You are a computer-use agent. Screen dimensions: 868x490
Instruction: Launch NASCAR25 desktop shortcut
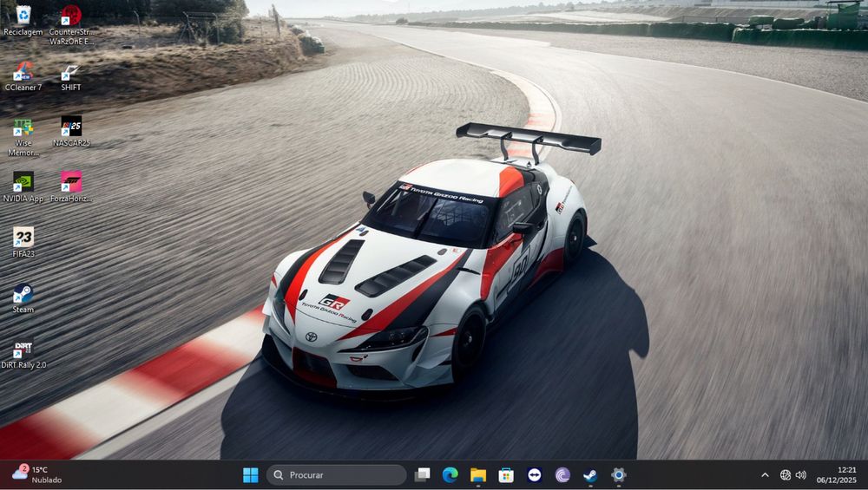point(71,131)
